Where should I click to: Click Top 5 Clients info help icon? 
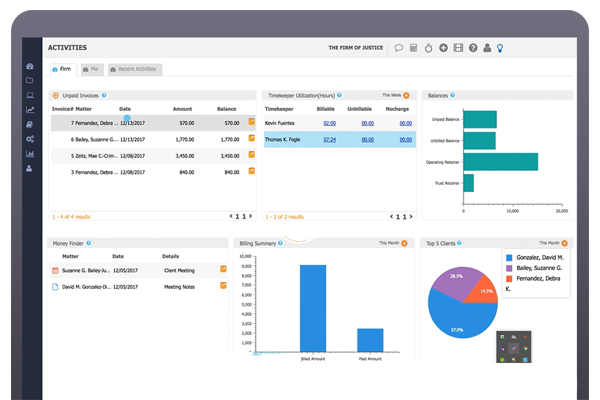click(459, 243)
